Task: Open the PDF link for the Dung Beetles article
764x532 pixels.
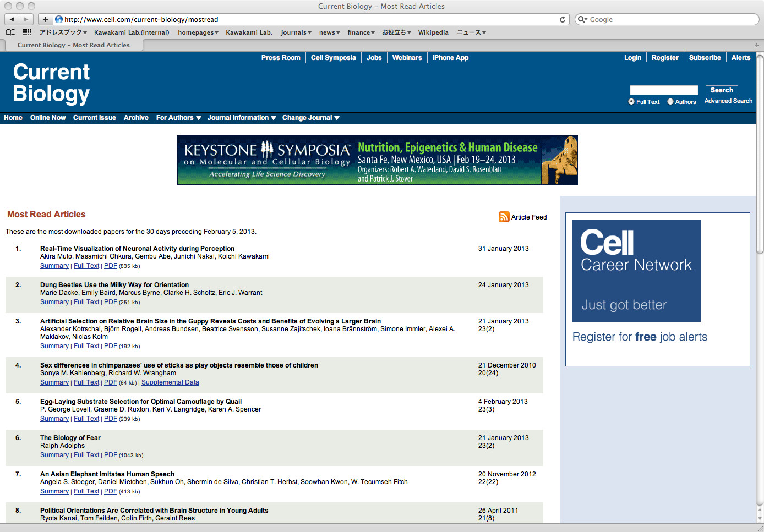Action: coord(111,302)
